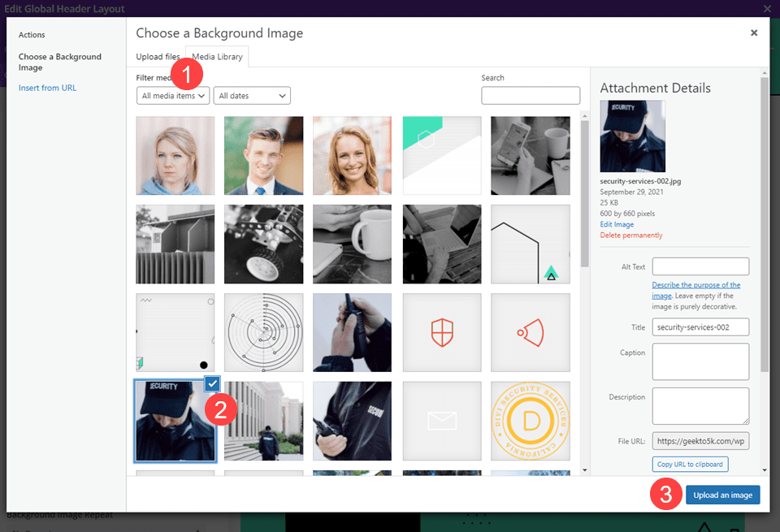Open the All media items filter dropdown
The width and height of the screenshot is (780, 532).
click(174, 96)
